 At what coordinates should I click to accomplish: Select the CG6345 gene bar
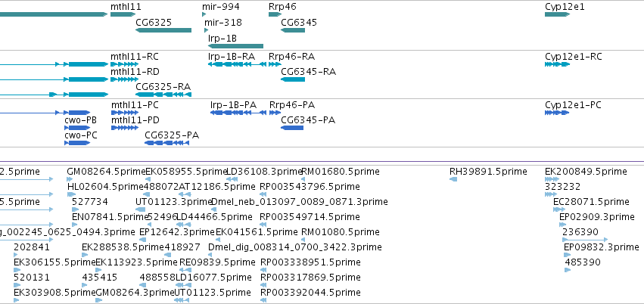[x=293, y=30]
